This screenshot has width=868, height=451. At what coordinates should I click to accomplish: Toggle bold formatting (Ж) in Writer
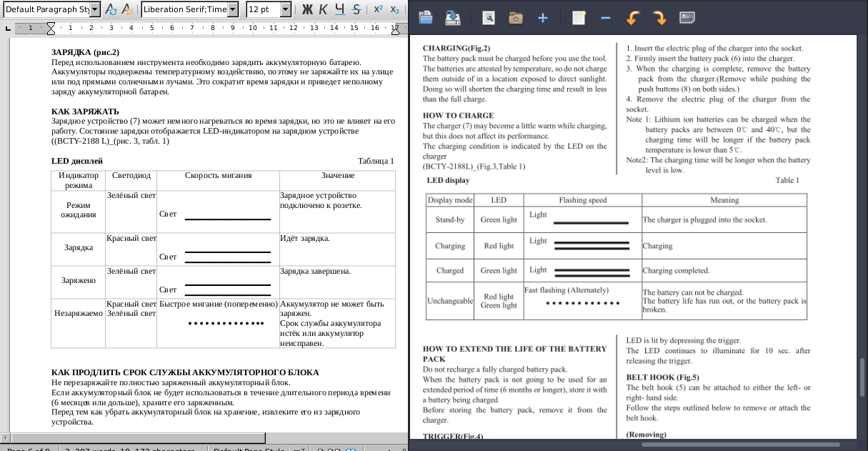point(308,10)
